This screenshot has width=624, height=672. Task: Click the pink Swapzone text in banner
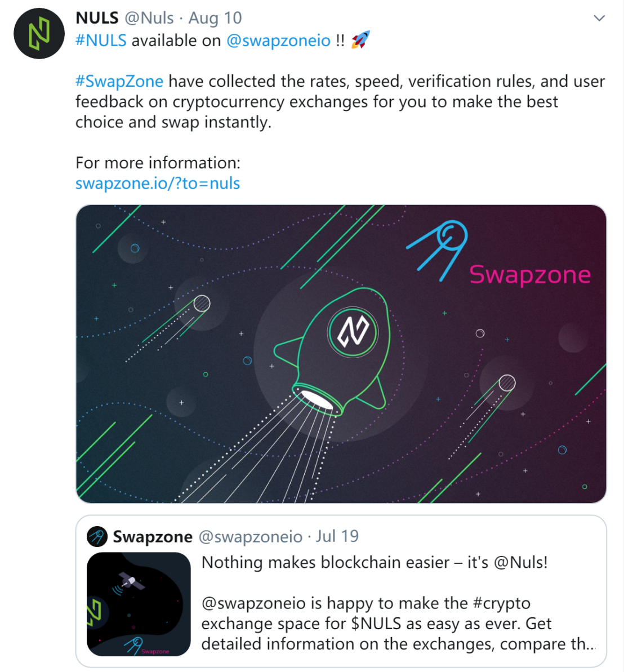530,275
